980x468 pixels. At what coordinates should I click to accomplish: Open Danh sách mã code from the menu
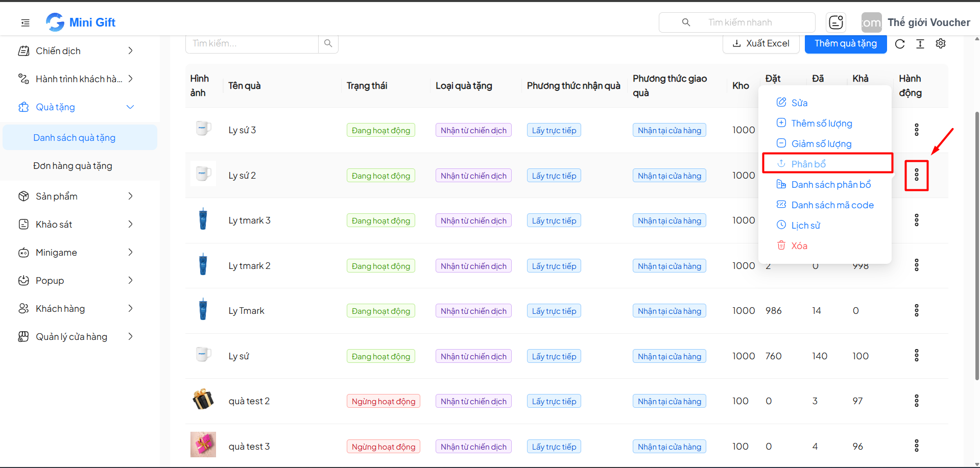tap(825, 205)
